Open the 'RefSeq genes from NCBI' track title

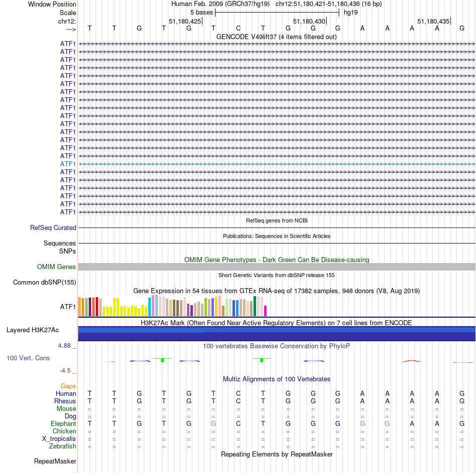tap(277, 220)
